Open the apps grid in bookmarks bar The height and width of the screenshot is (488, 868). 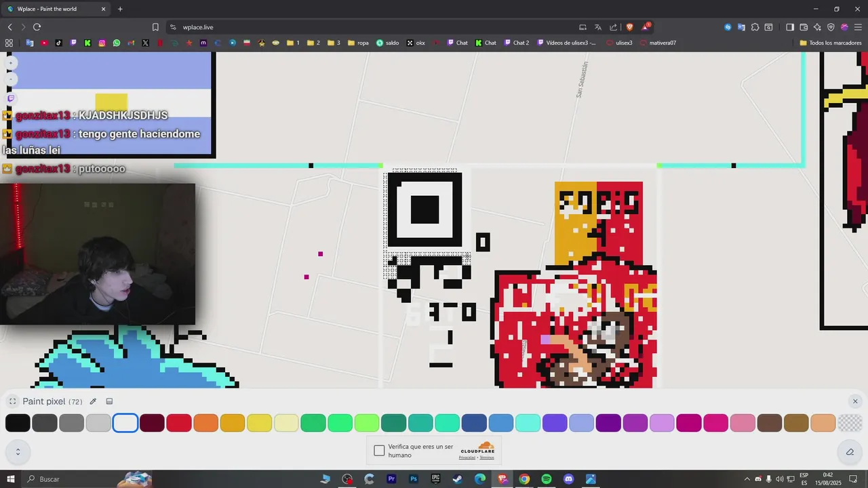(9, 43)
